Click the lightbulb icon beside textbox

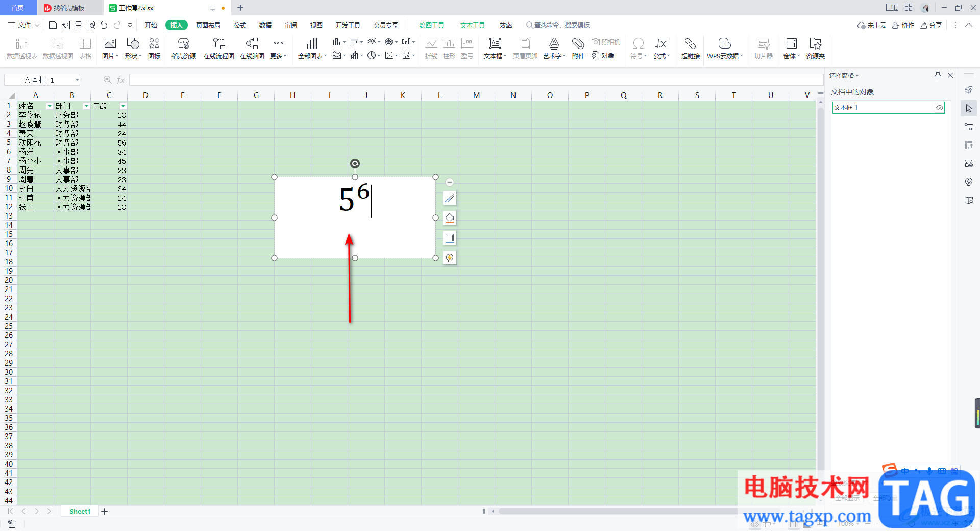pyautogui.click(x=450, y=258)
